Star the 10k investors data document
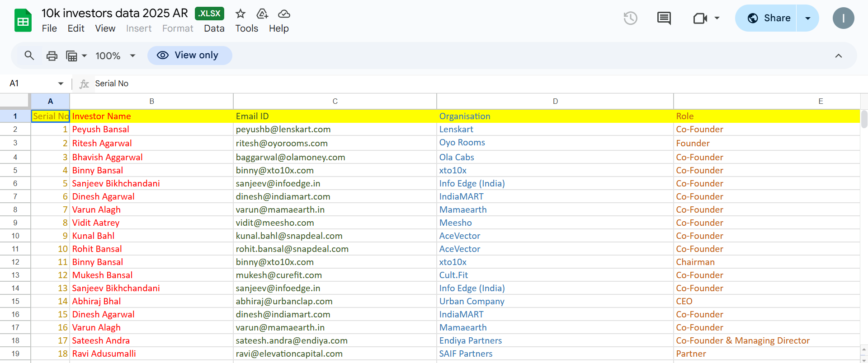 [241, 14]
